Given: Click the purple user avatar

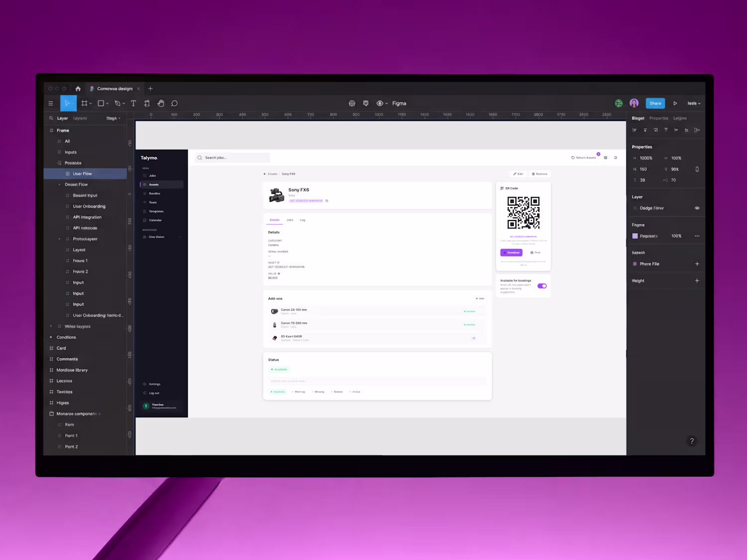Looking at the screenshot, I should [634, 103].
